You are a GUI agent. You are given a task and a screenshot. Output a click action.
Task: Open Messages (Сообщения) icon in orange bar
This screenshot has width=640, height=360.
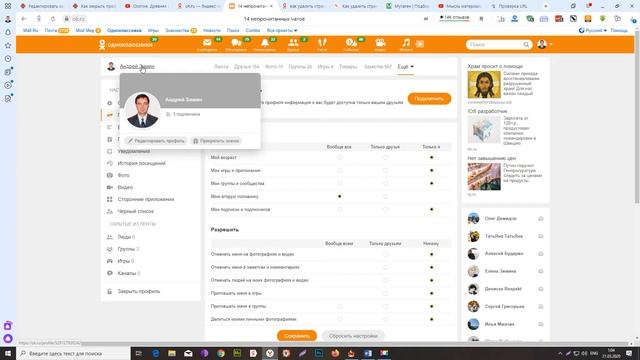pyautogui.click(x=207, y=43)
